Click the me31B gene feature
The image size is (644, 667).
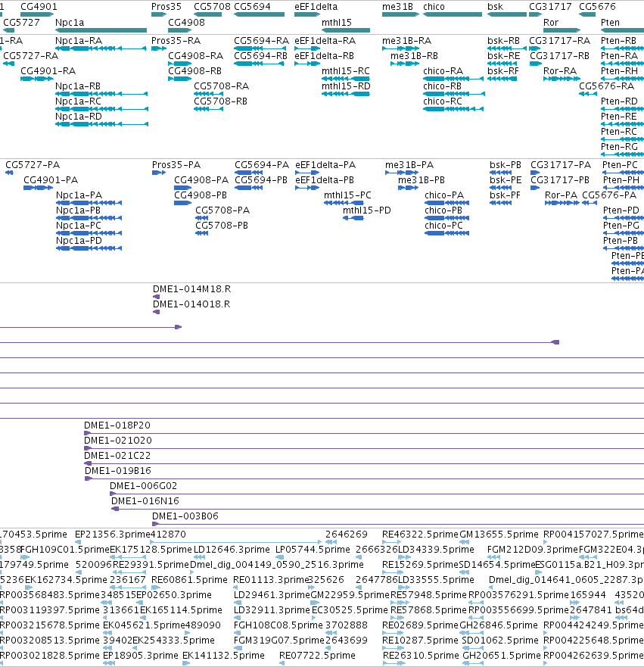coord(400,14)
